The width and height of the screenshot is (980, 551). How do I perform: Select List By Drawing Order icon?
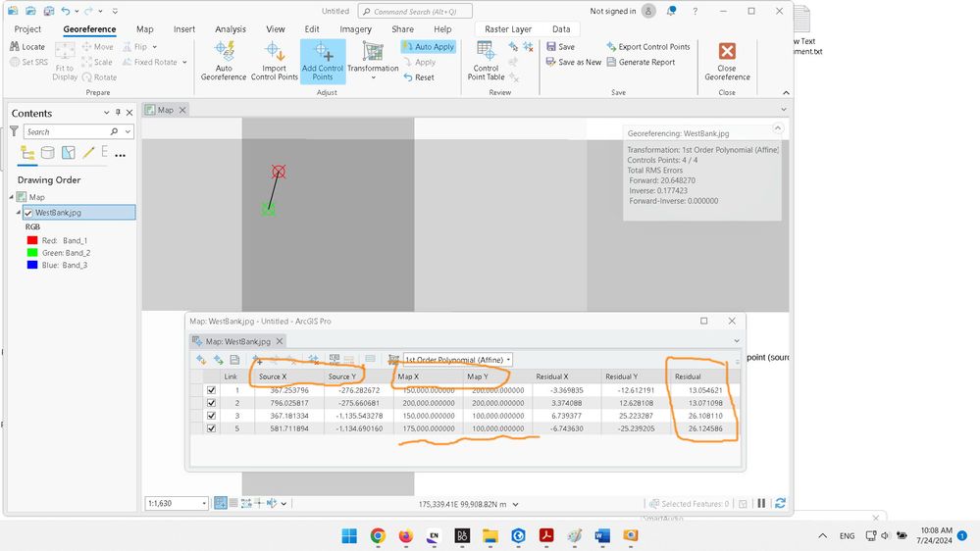click(27, 152)
